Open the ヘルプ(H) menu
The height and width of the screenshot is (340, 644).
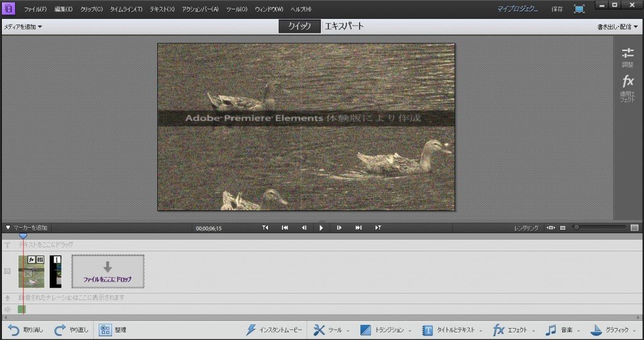click(x=301, y=9)
